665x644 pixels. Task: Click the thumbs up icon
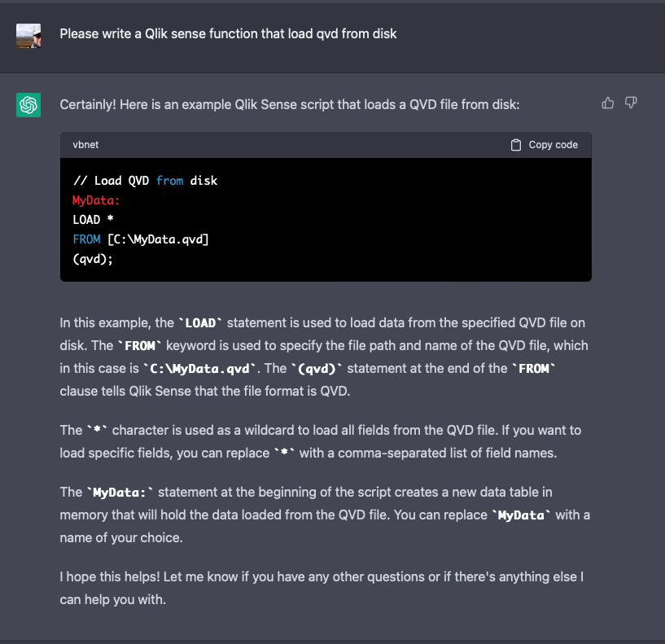[x=608, y=103]
